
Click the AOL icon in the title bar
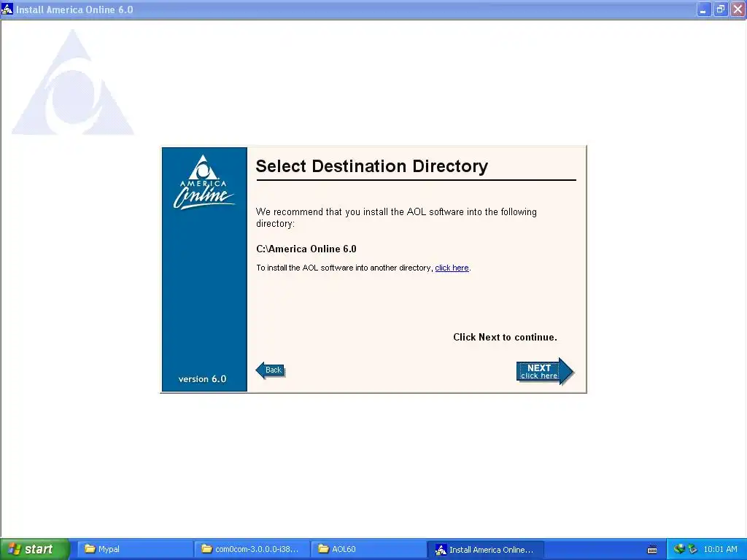7,9
